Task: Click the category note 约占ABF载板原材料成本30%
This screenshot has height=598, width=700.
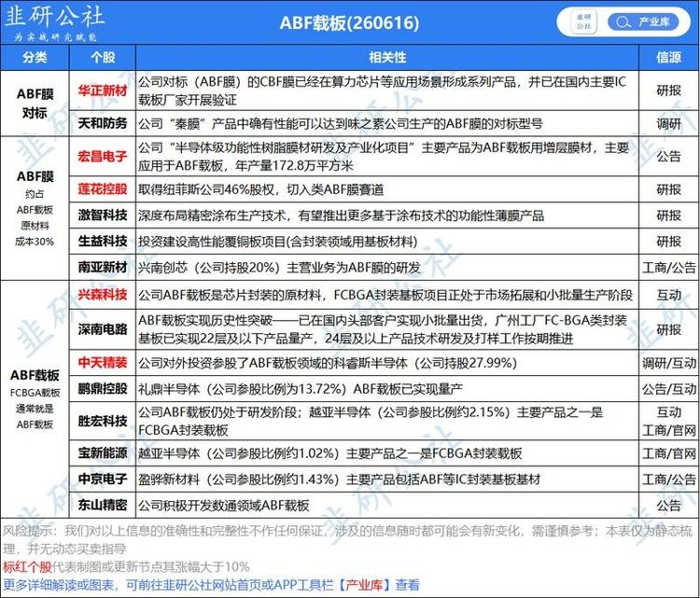Action: (35, 217)
